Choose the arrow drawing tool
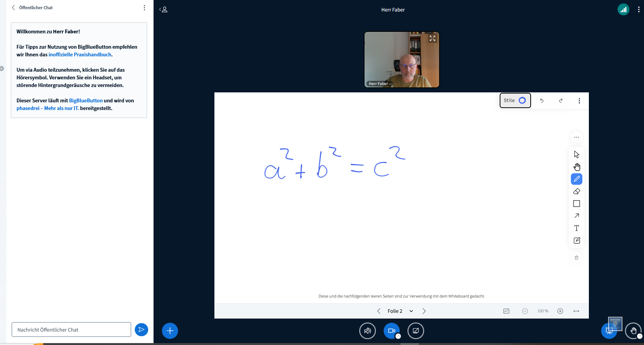This screenshot has height=345, width=644. click(577, 216)
